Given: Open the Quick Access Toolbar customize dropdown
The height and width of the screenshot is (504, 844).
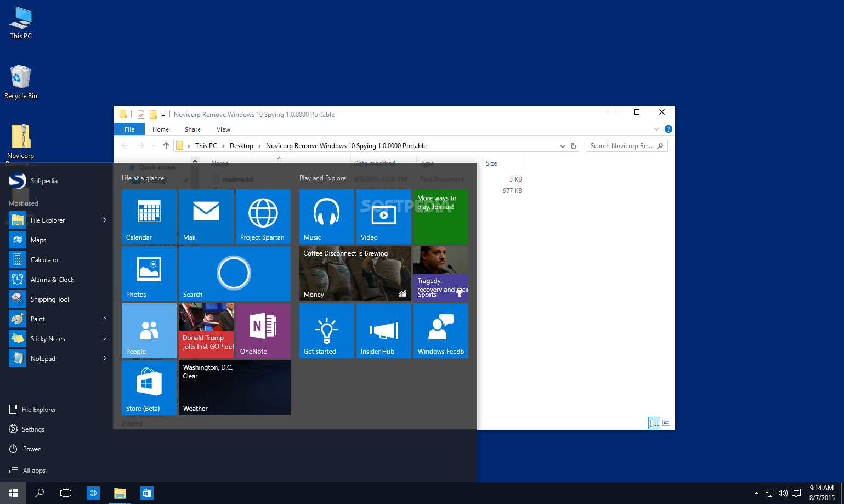Looking at the screenshot, I should (x=163, y=115).
